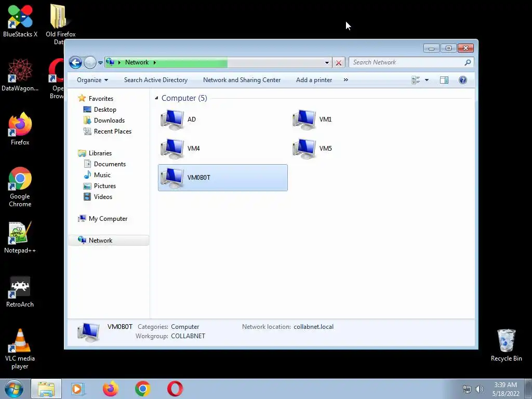Expand the address bar history dropdown
The height and width of the screenshot is (399, 532).
[x=327, y=63]
